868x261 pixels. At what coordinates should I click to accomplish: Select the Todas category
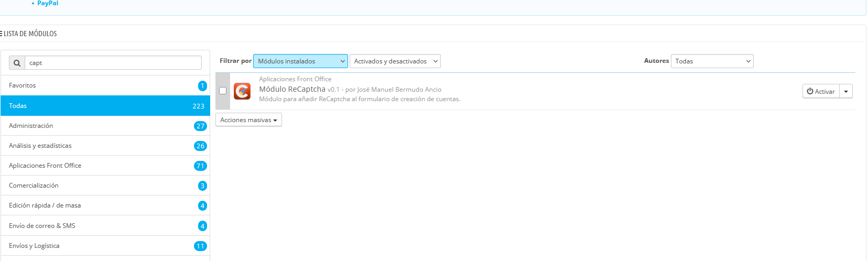(x=105, y=106)
